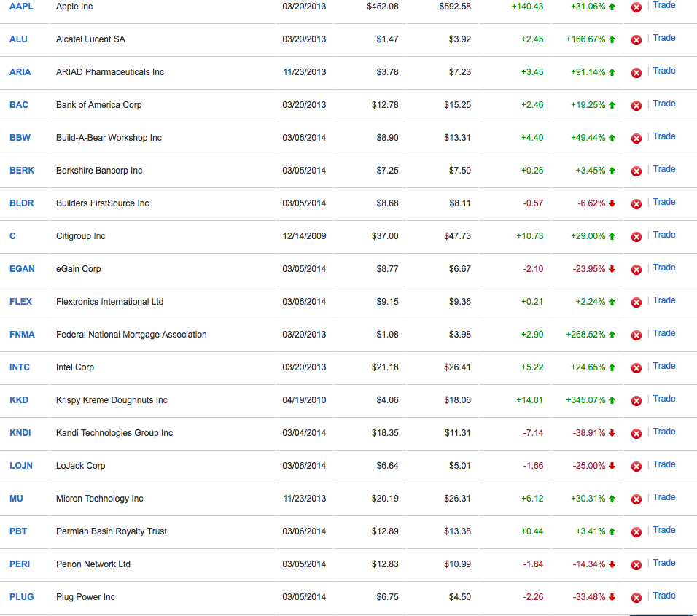The width and height of the screenshot is (697, 616).
Task: Trade Intel Corp via Trade link
Action: pyautogui.click(x=664, y=366)
